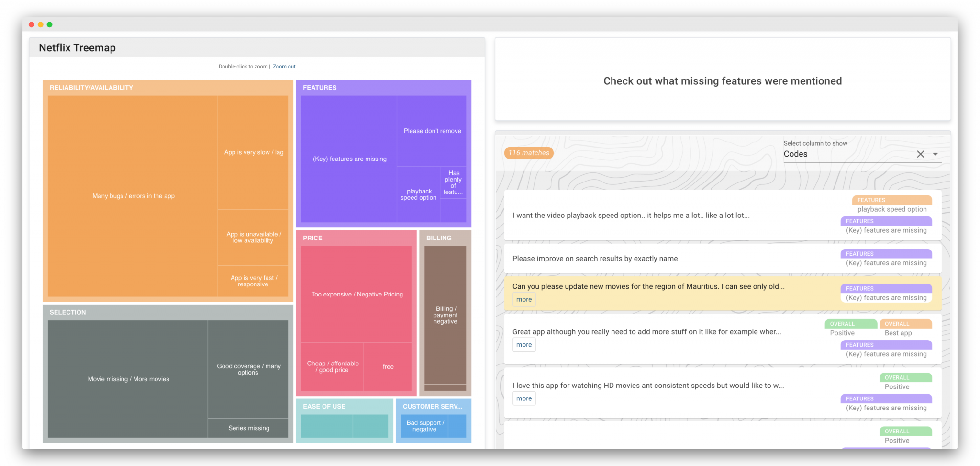This screenshot has height=466, width=980.
Task: Expand the Mauritius review with its more button
Action: tap(524, 299)
